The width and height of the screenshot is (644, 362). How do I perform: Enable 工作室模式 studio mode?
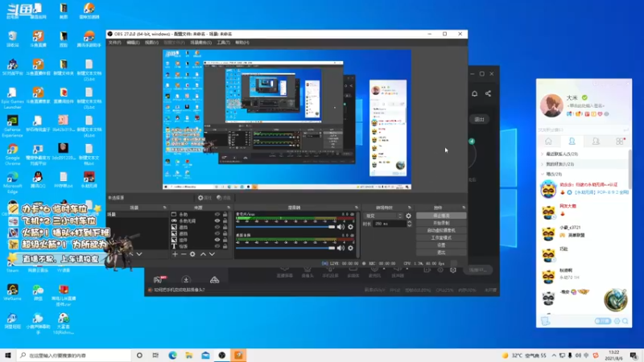(x=441, y=237)
